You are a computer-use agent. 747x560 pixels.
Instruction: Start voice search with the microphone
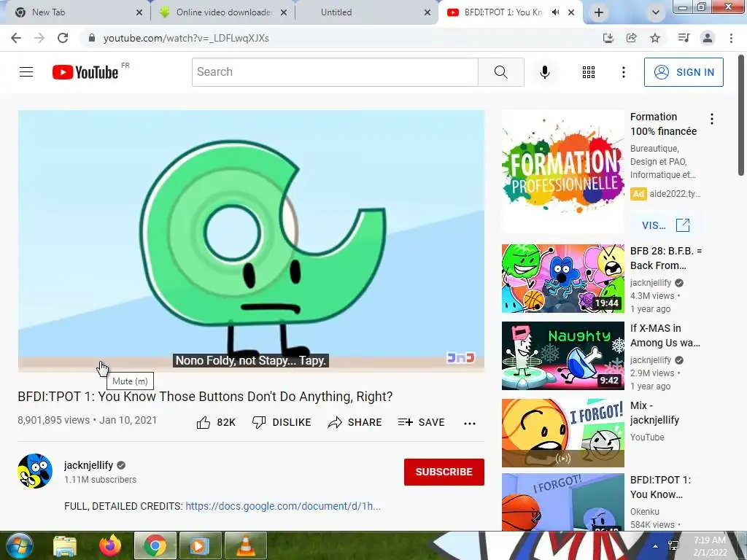(544, 72)
